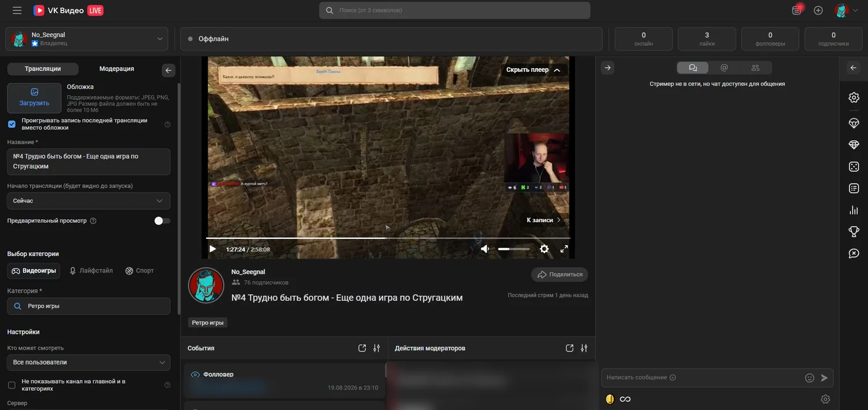Open player quality settings gear
Image resolution: width=868 pixels, height=410 pixels.
pyautogui.click(x=544, y=249)
